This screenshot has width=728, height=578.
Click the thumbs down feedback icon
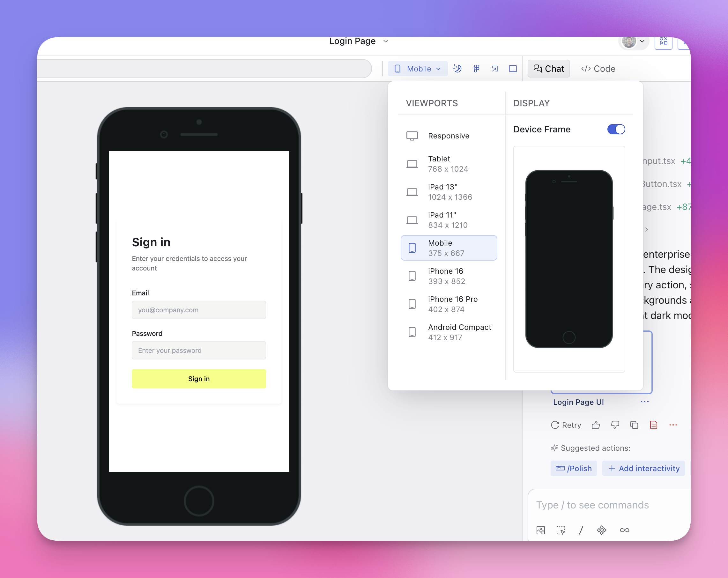[615, 425]
